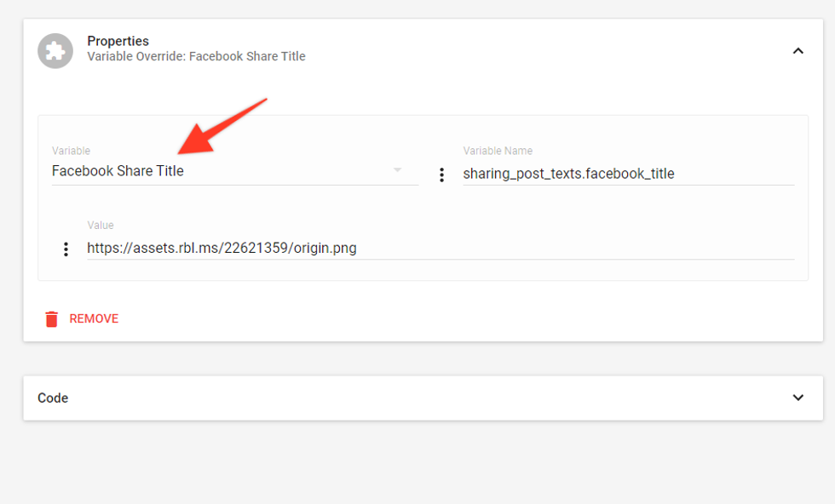Click empty space in the Code header bar

(426, 398)
